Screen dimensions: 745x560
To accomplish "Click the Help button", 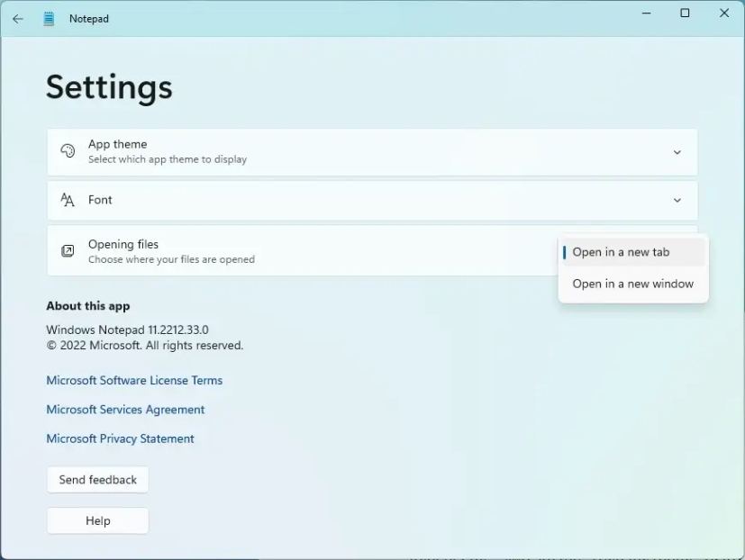I will point(98,520).
